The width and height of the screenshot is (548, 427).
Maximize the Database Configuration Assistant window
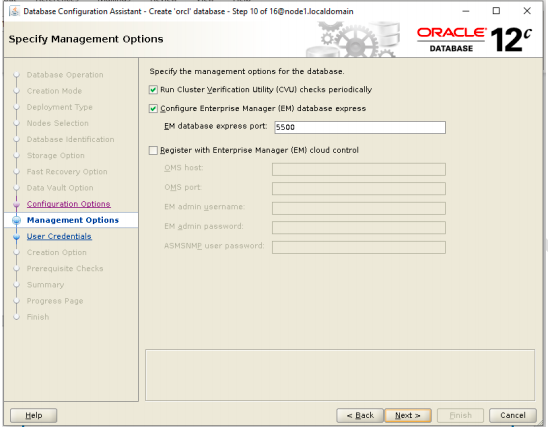coord(496,11)
